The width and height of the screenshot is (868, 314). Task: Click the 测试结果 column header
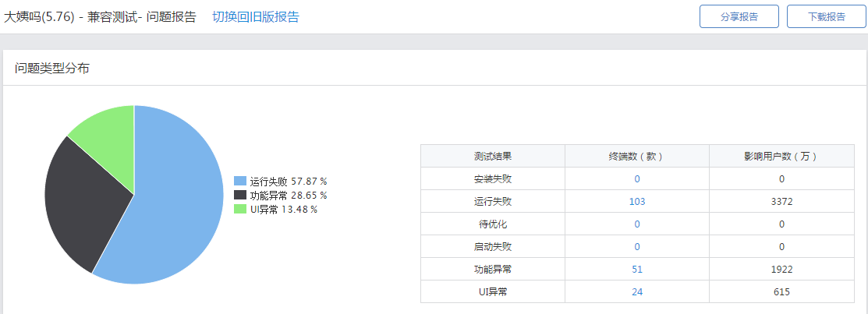pyautogui.click(x=493, y=156)
